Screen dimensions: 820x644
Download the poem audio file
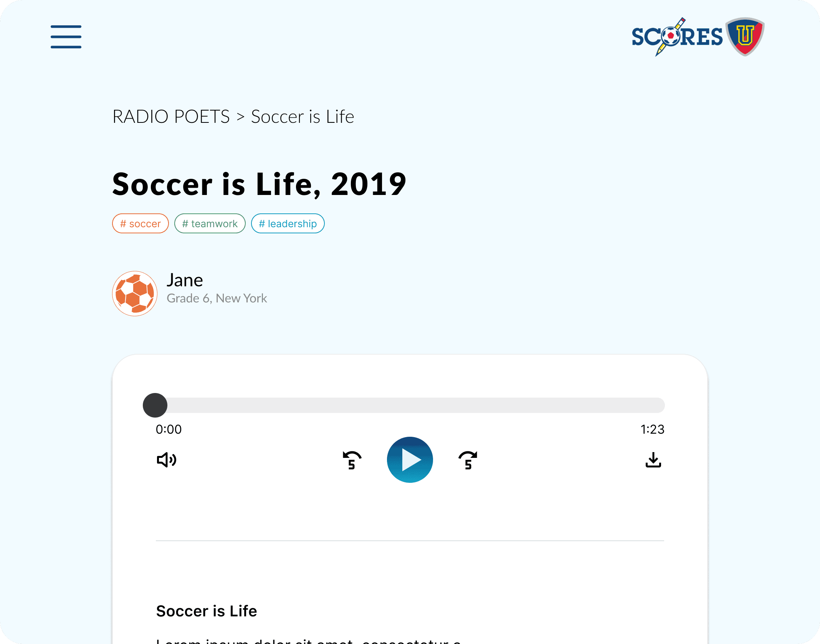pyautogui.click(x=653, y=460)
